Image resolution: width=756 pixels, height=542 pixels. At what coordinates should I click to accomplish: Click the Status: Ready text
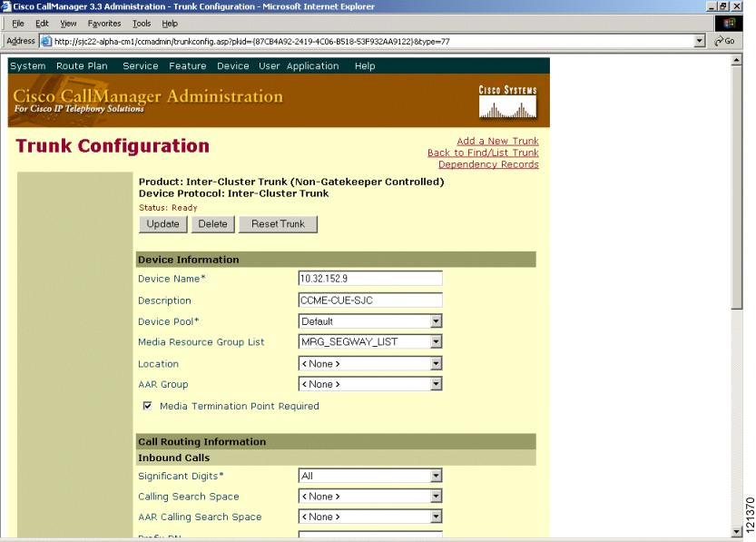[x=168, y=208]
